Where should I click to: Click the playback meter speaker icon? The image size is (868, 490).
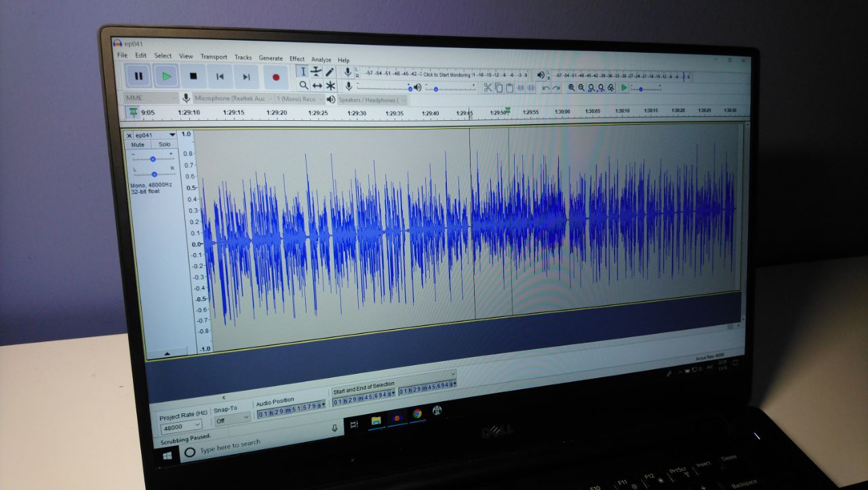pos(540,75)
